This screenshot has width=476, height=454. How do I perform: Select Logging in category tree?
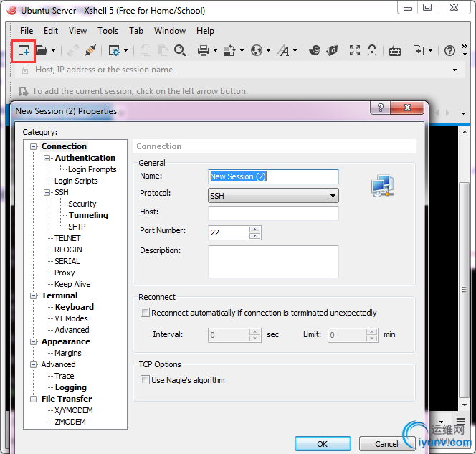click(x=71, y=387)
